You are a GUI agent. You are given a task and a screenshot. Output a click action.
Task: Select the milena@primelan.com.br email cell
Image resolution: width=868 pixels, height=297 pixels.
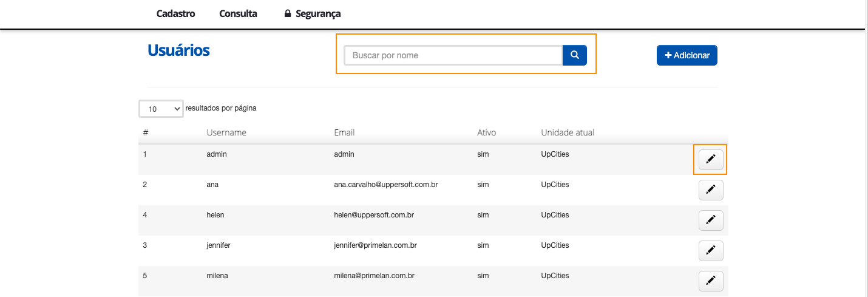click(374, 276)
